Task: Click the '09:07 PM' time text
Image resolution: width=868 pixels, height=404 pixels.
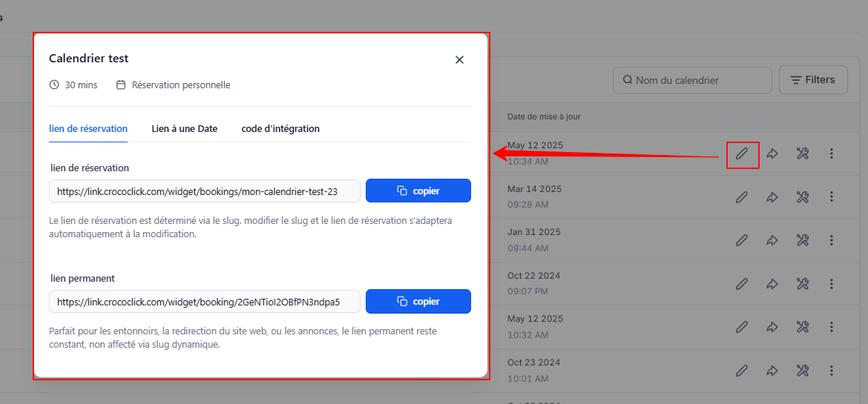Action: [x=528, y=291]
